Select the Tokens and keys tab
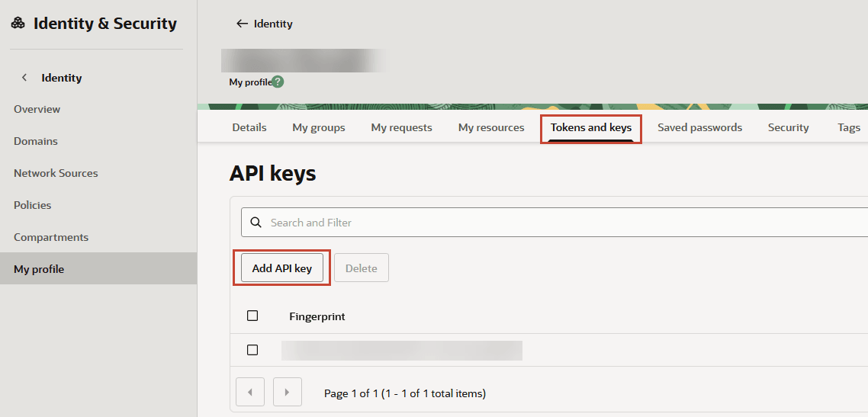Screen dimensions: 868x417 (591, 128)
